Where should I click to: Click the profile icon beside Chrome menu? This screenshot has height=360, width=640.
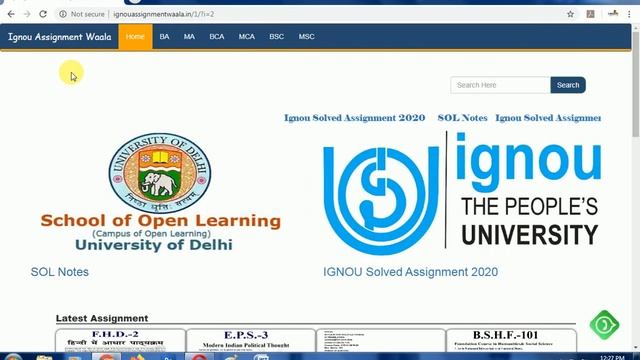pos(613,14)
